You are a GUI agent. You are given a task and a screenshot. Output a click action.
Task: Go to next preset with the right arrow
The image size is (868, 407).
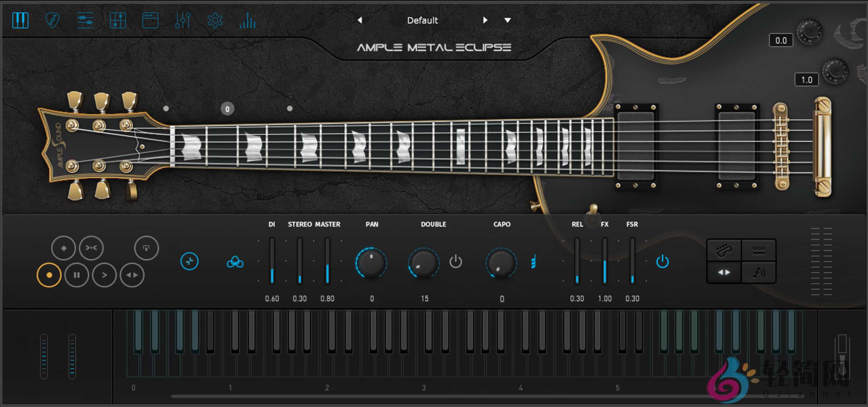[x=485, y=20]
